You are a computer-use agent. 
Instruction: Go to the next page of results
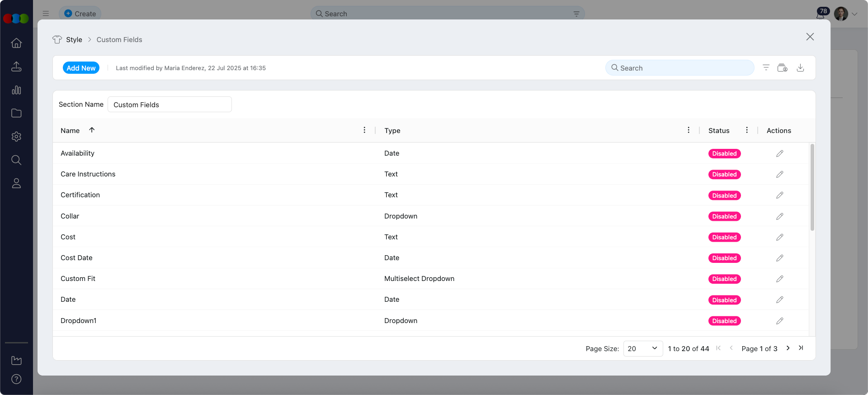788,348
